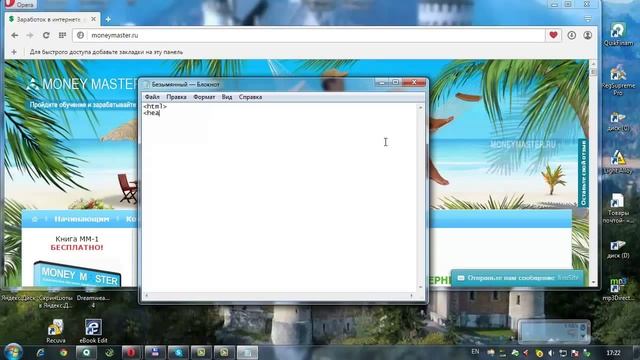Open the Speed Dial grid icon
Screen dimensions: 640x360
click(x=62, y=36)
